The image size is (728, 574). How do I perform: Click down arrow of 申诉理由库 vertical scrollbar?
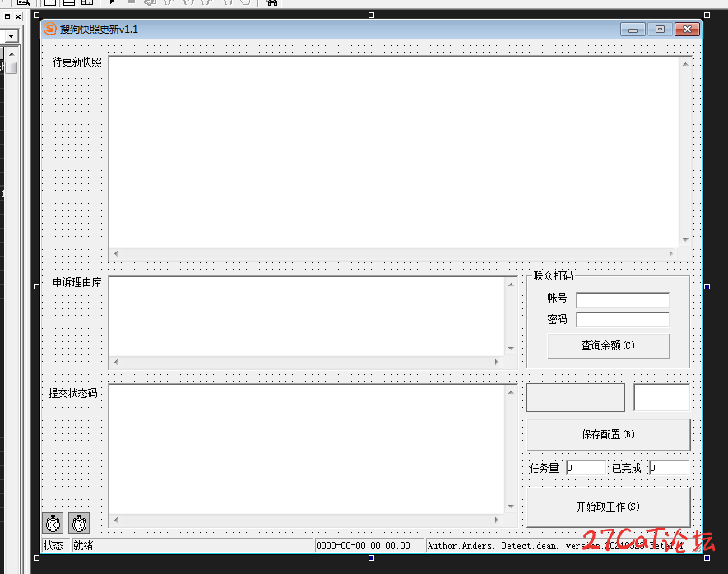coord(511,349)
